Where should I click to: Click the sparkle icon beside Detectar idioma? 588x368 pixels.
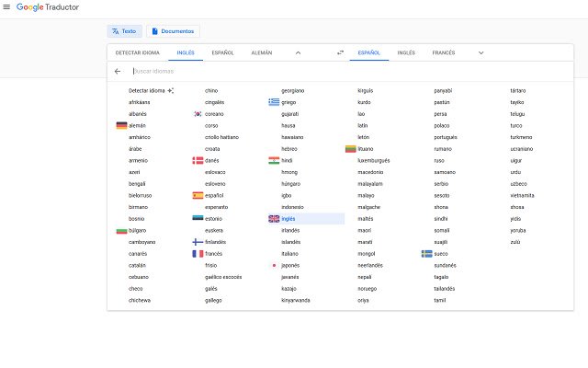tap(171, 90)
